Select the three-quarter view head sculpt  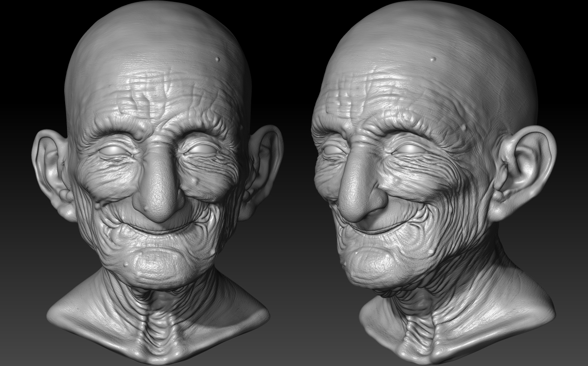point(434,181)
